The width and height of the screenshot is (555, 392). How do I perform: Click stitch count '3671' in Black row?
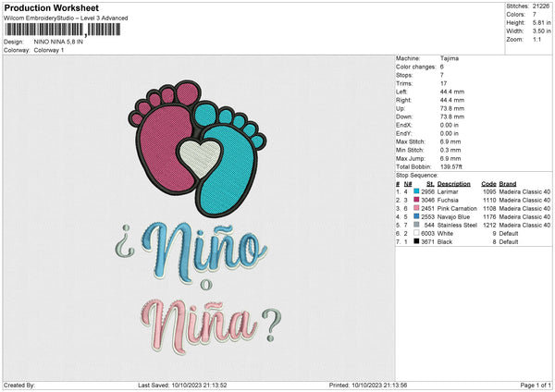tap(427, 242)
